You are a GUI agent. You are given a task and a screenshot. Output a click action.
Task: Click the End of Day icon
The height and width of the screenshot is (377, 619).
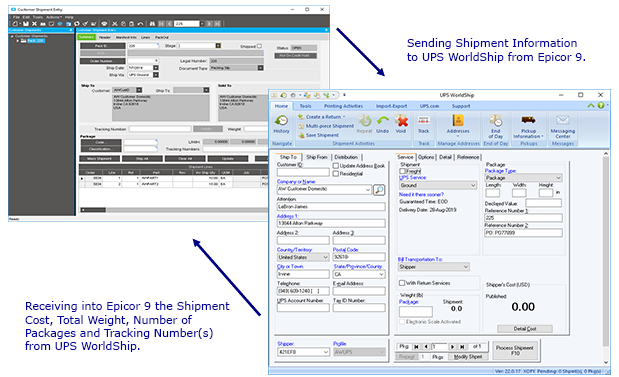tap(495, 126)
